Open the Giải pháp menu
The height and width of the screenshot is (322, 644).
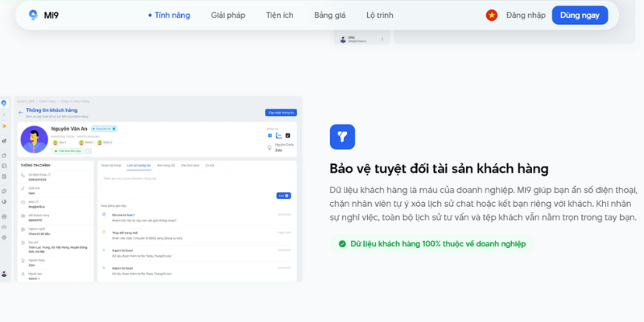[x=228, y=15]
